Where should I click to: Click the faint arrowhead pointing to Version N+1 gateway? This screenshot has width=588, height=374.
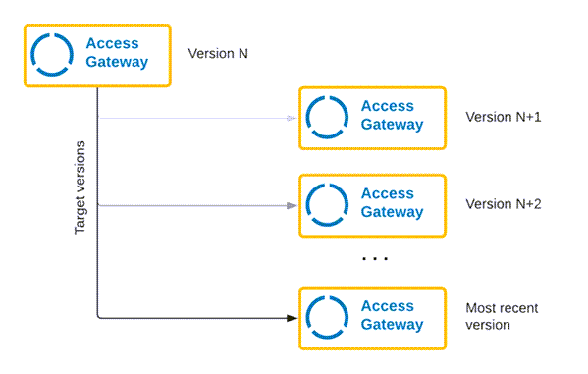tap(292, 118)
